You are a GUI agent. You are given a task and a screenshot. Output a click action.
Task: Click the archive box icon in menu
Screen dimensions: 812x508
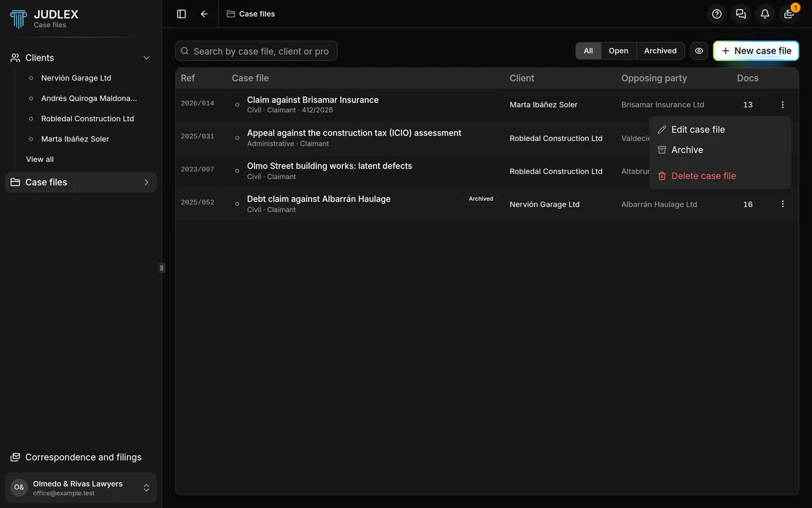tap(662, 150)
